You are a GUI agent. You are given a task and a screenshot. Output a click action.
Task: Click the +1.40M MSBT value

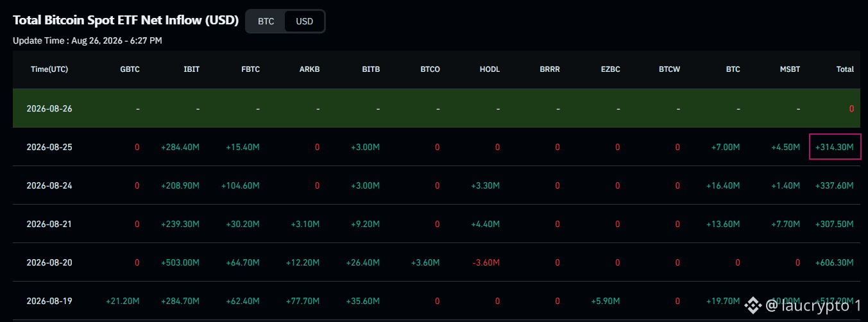(785, 186)
